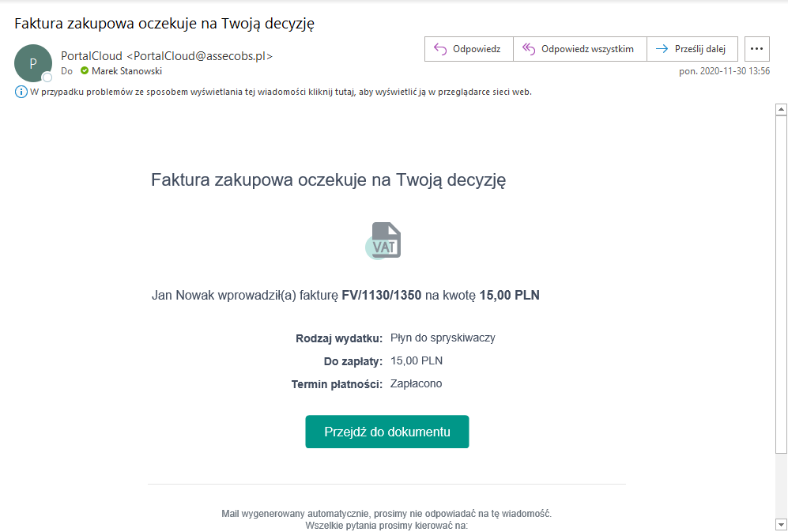Click the Odpowiedz reply button
This screenshot has width=788, height=532.
point(469,49)
